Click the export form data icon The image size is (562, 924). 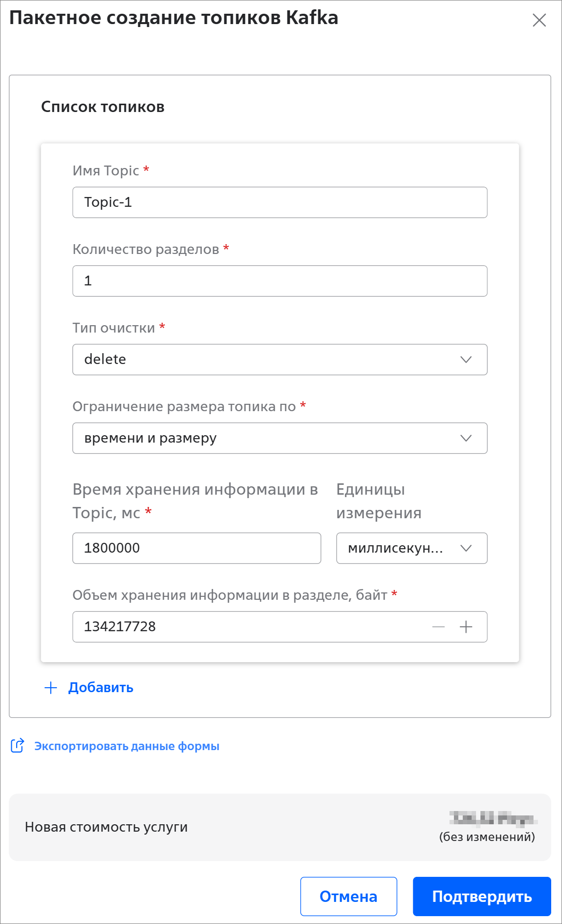(x=17, y=746)
